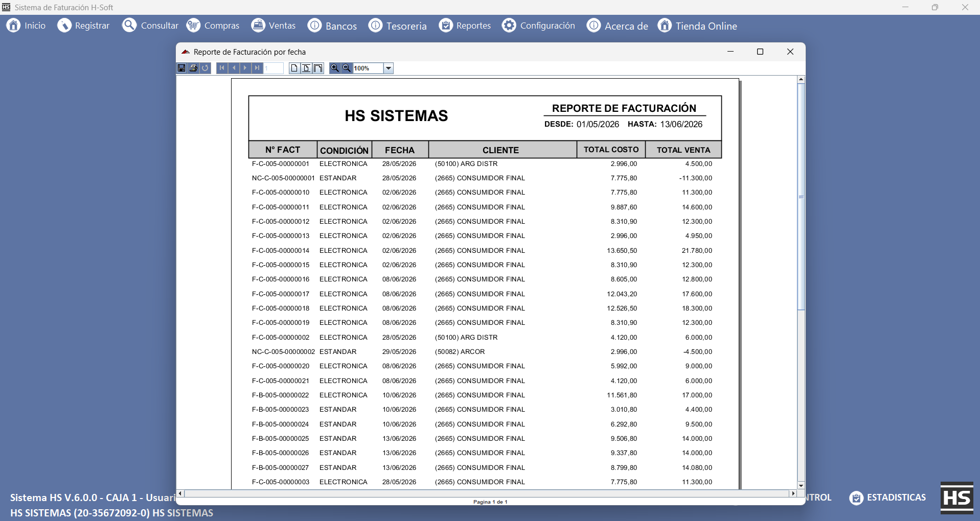The height and width of the screenshot is (521, 980).
Task: Click invoice number F-C-005-00000001
Action: [x=281, y=164]
